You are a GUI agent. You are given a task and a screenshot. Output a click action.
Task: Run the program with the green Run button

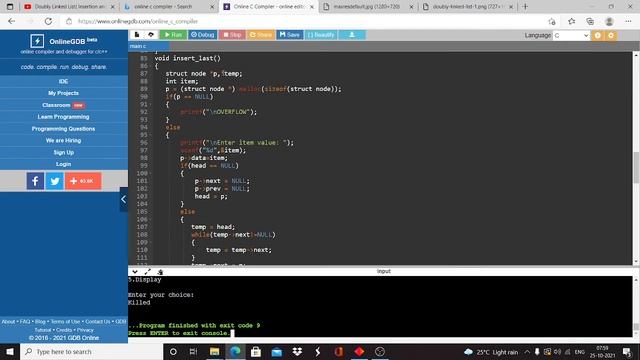pos(173,35)
